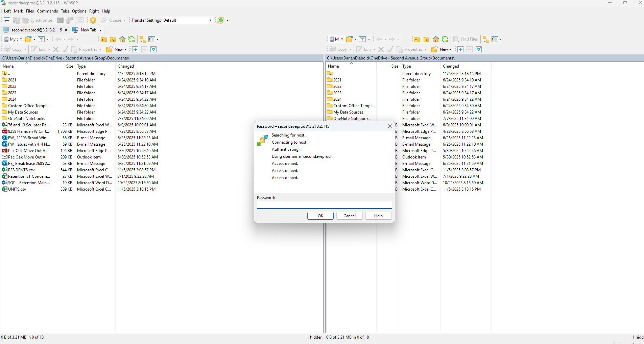Toggle the directory tree in right panel
Viewport: 644px width, 344px height.
click(x=486, y=40)
